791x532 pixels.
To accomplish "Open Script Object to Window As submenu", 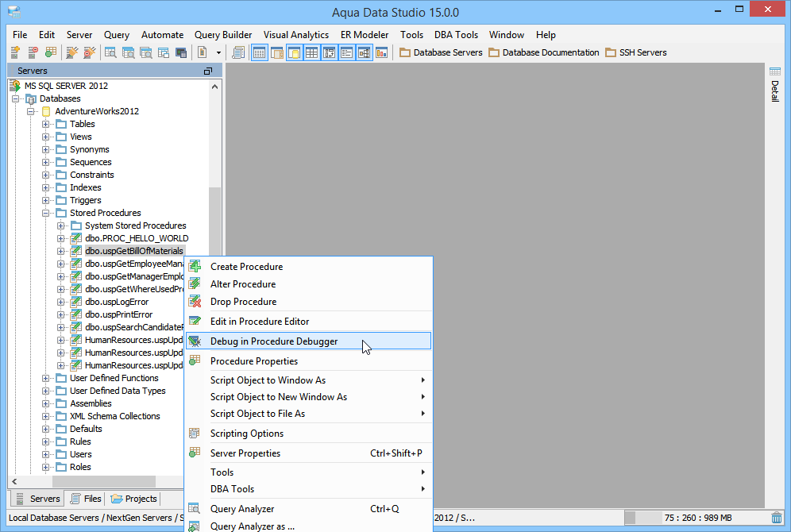I will [x=309, y=380].
